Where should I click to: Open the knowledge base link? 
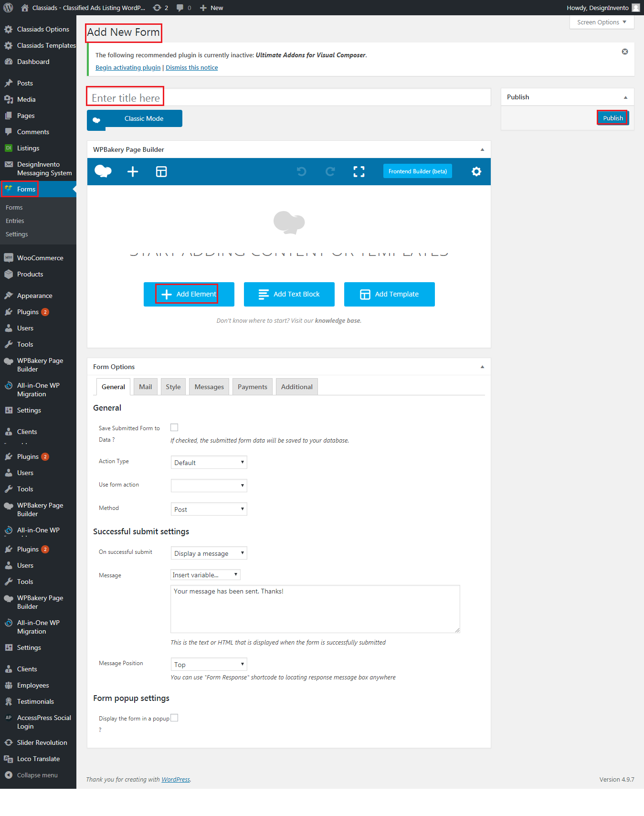click(x=338, y=321)
